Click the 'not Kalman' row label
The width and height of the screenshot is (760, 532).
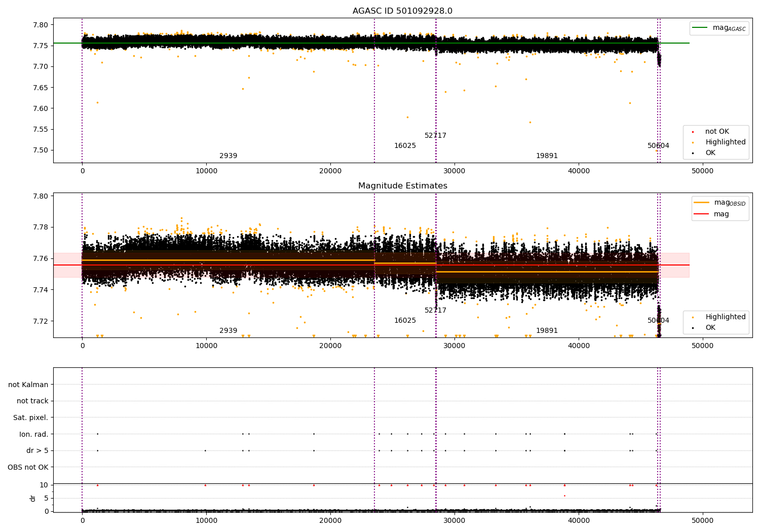pos(28,385)
